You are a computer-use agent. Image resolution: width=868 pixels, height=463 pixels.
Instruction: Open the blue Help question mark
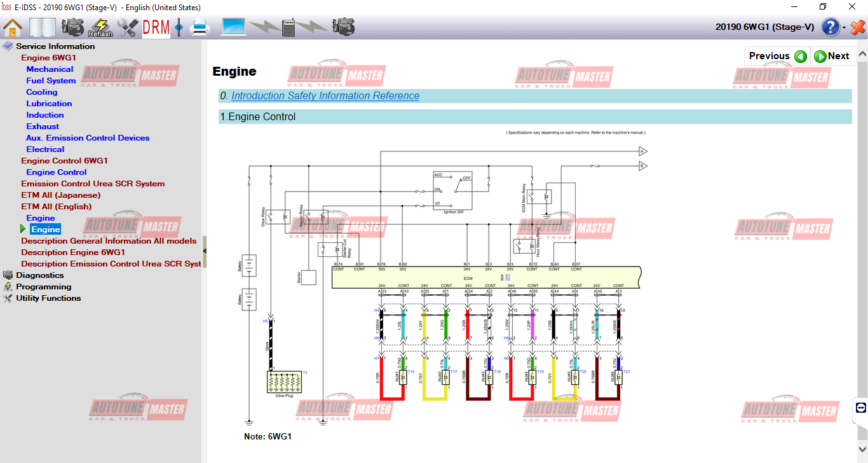pyautogui.click(x=831, y=27)
